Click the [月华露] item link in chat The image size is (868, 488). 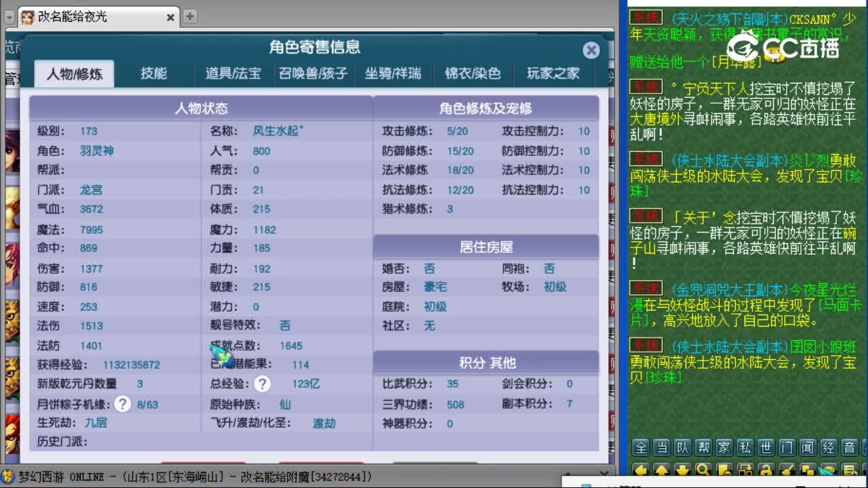(737, 62)
